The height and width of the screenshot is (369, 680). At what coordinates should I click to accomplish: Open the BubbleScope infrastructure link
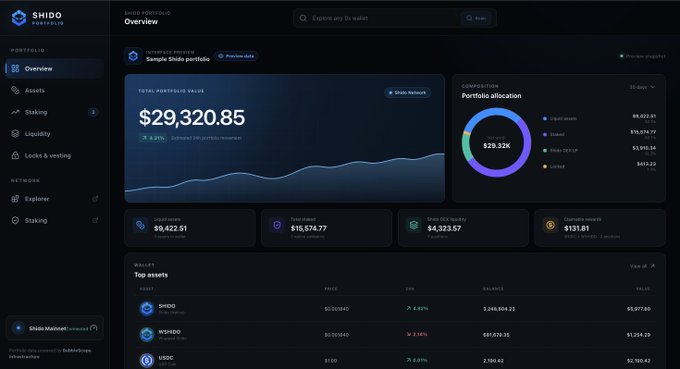pos(50,353)
